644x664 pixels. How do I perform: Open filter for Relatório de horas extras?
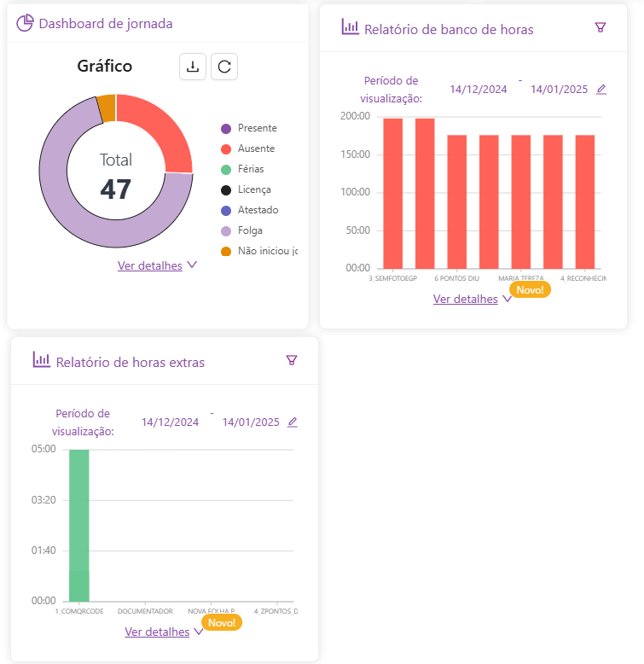click(292, 360)
